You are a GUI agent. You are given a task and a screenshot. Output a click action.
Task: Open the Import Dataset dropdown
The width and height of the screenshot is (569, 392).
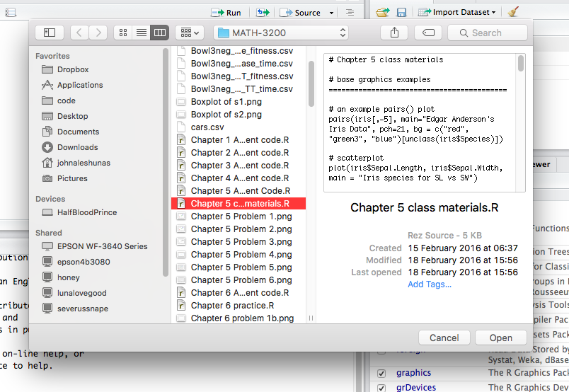(x=457, y=12)
